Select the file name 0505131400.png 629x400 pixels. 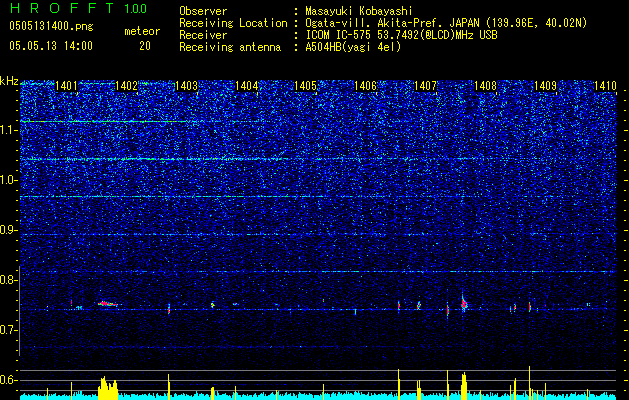coord(51,27)
